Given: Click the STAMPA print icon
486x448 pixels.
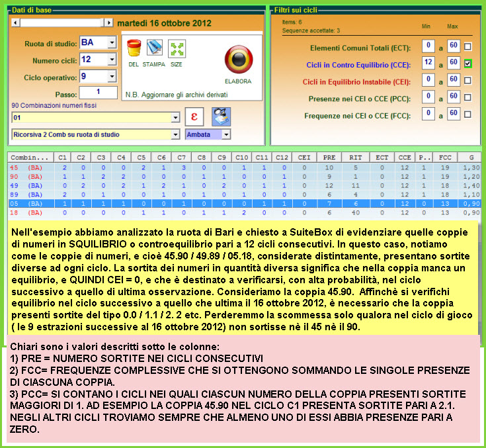Looking at the screenshot, I should (x=154, y=48).
